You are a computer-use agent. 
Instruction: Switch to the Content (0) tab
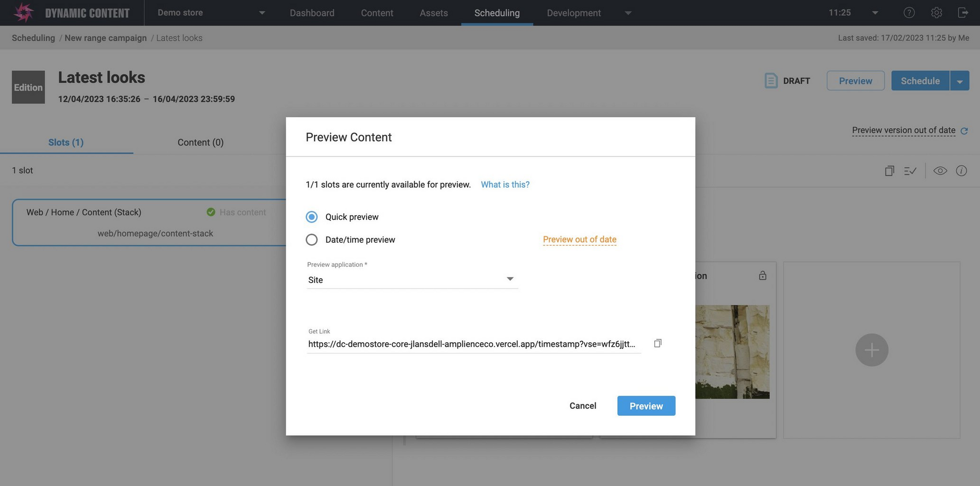tap(200, 142)
